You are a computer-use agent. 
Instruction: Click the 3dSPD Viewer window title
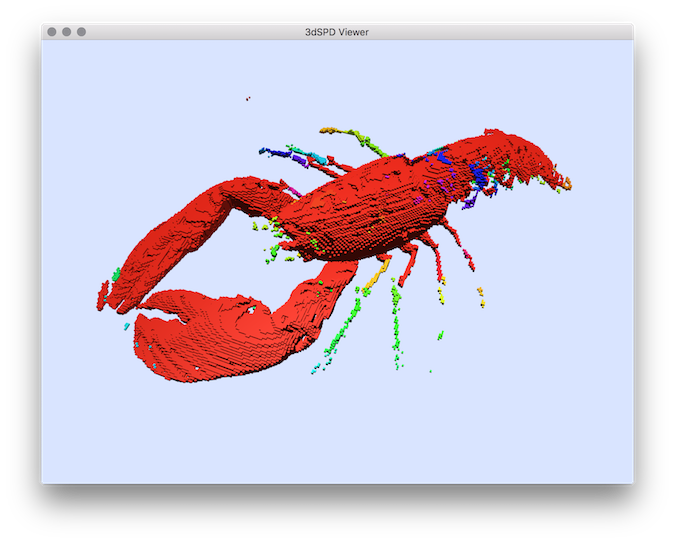click(x=337, y=32)
